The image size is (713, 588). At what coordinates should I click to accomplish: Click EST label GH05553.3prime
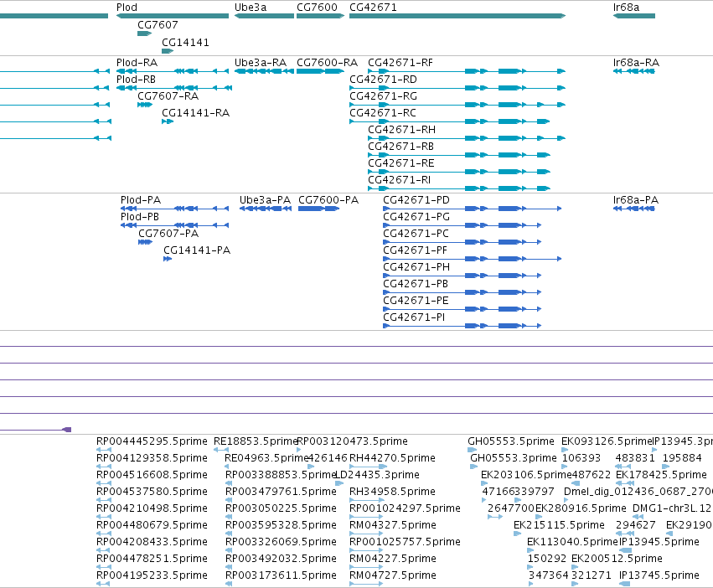click(x=514, y=458)
